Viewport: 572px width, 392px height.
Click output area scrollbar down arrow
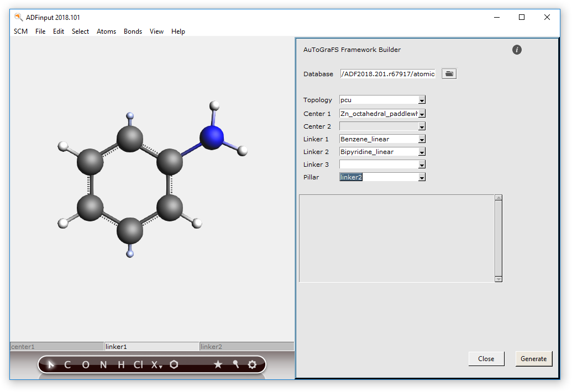[x=498, y=279]
